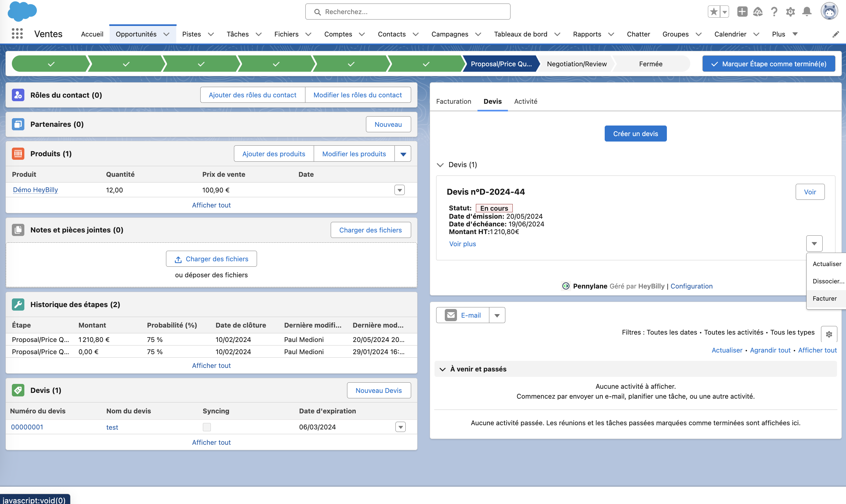Click Marquer Étape comme terminé(e) button
The width and height of the screenshot is (846, 504).
(768, 64)
